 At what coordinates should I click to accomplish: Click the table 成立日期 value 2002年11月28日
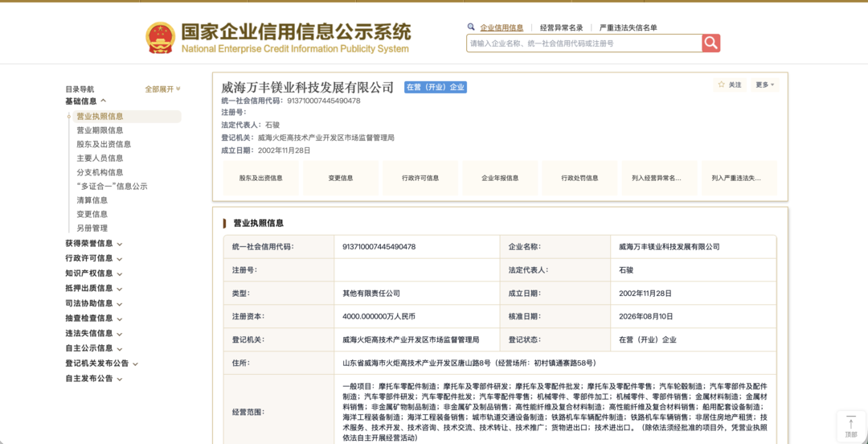(645, 294)
